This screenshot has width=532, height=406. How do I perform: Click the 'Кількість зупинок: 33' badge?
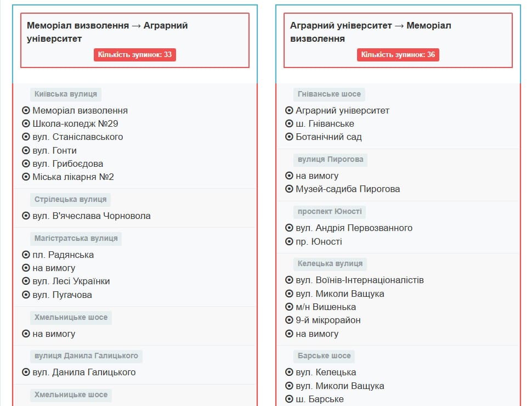coord(135,55)
